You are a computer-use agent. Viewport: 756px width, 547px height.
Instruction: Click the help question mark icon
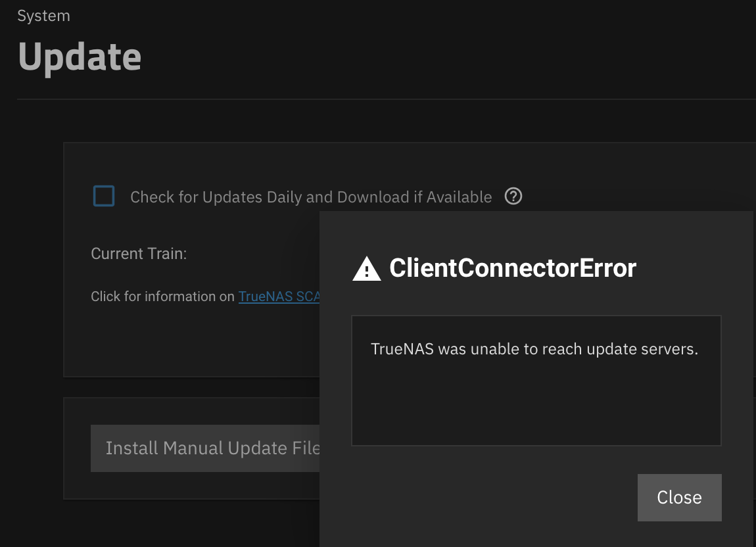[x=513, y=197]
